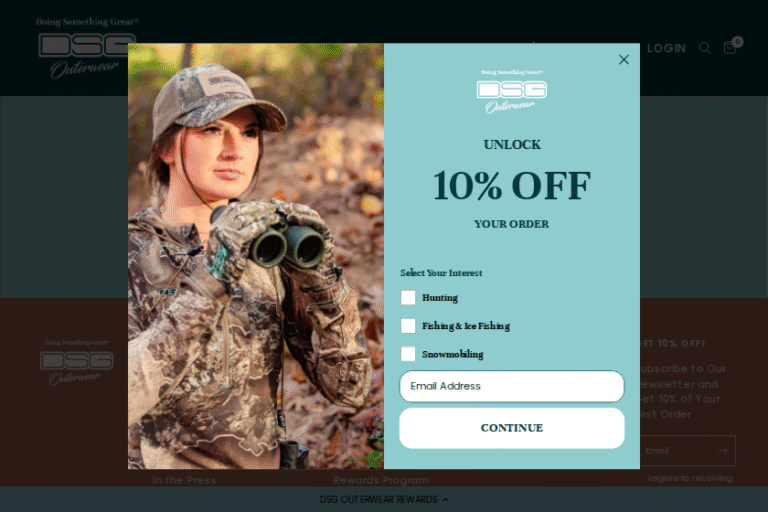Open the shopping cart icon
The image size is (768, 512).
click(730, 48)
